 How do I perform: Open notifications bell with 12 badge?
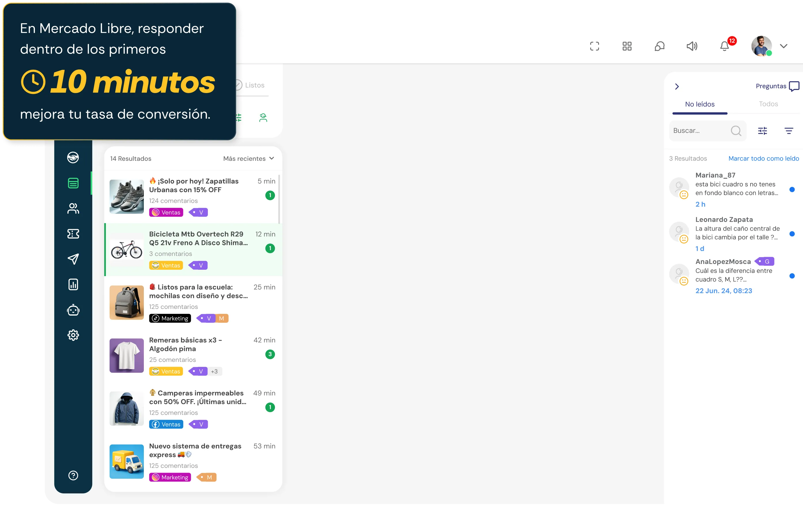(x=725, y=46)
